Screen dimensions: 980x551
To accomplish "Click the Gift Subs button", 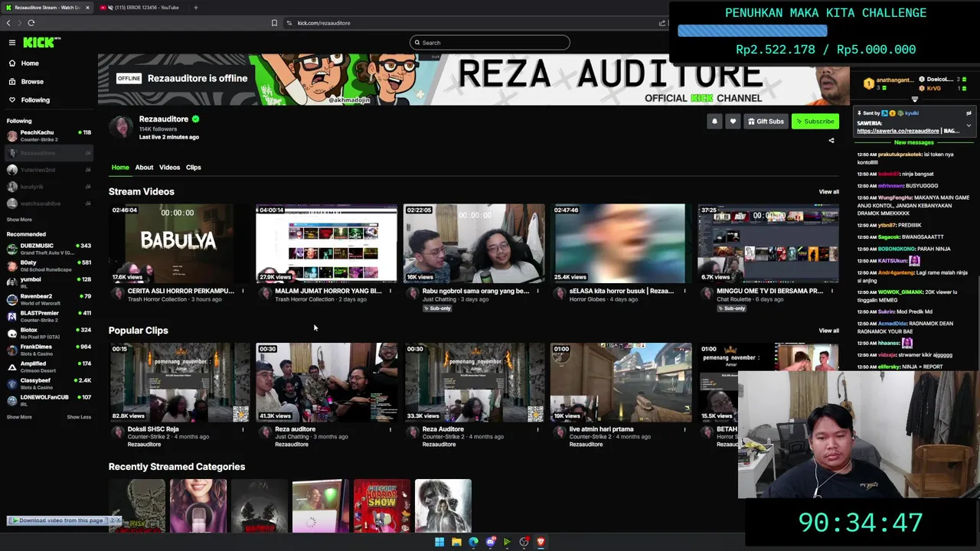I will tap(766, 121).
